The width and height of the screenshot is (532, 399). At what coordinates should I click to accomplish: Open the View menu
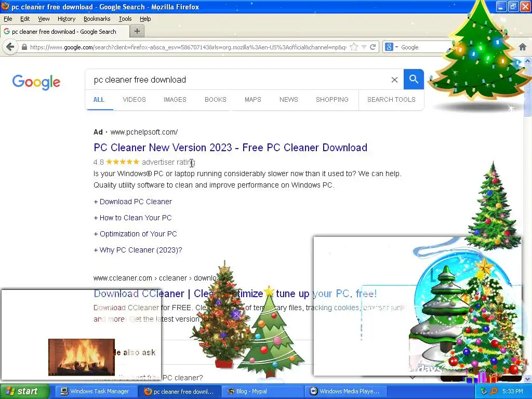(44, 19)
